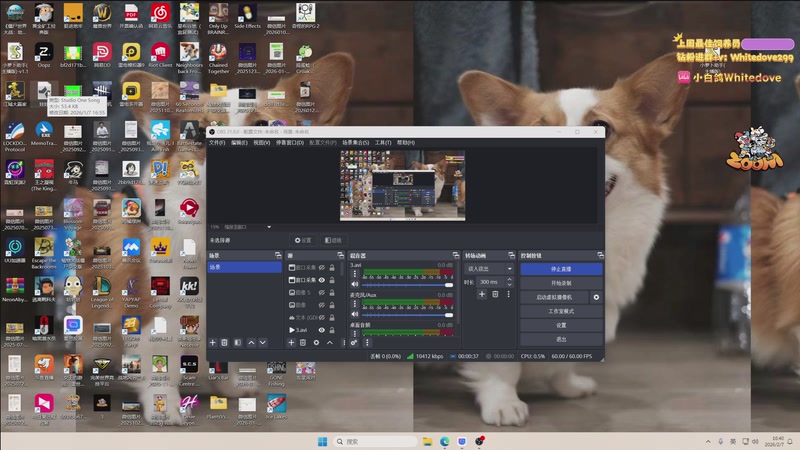Open the 文件(F) menu

(x=217, y=143)
